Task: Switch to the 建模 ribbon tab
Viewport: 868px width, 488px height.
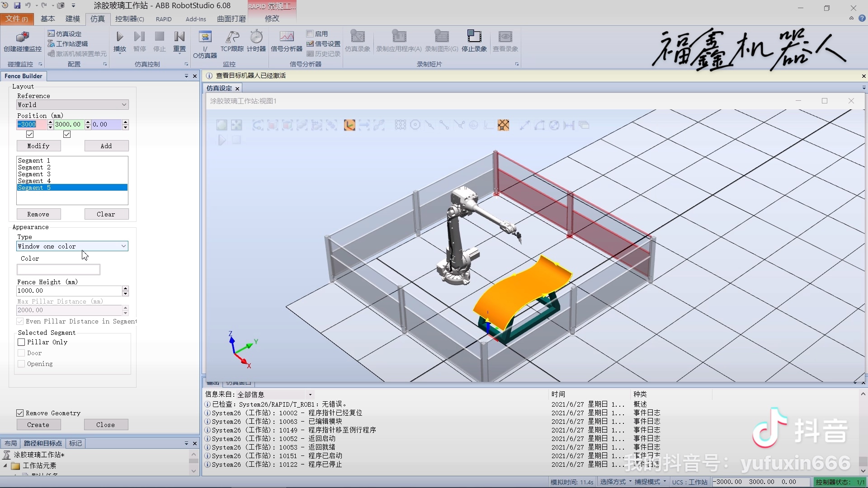Action: point(72,19)
